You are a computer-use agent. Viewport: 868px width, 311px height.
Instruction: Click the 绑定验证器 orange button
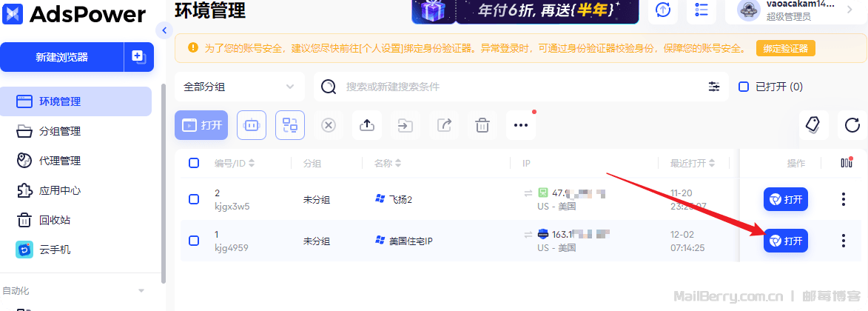[785, 48]
